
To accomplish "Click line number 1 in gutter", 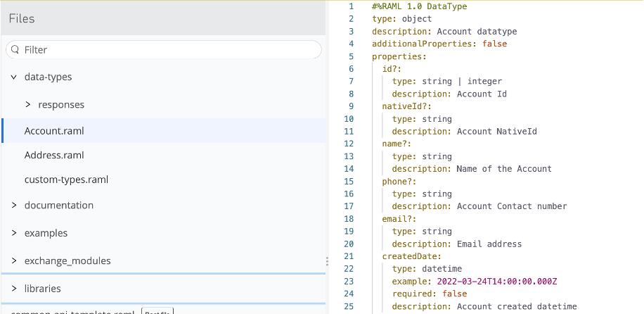I will tap(351, 6).
